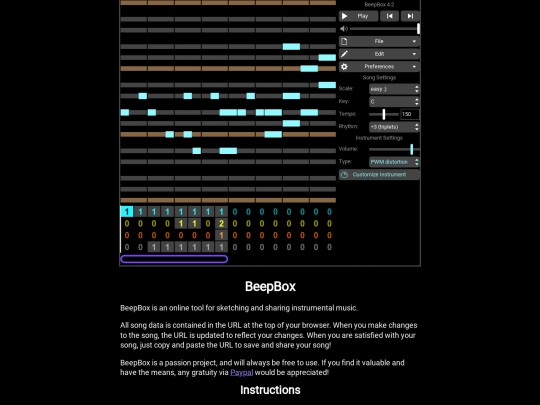Adjust the Tempo slider
Image resolution: width=540 pixels, height=405 pixels.
point(384,114)
